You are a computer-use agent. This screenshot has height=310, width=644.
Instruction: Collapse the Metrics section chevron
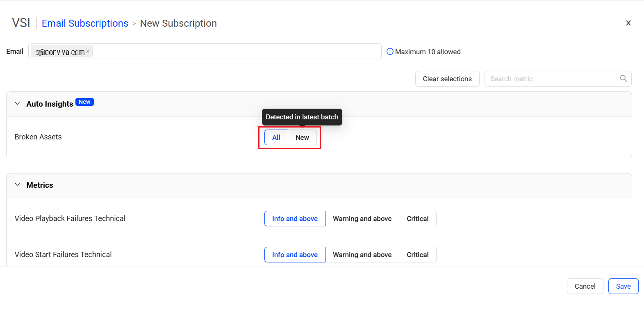[17, 185]
